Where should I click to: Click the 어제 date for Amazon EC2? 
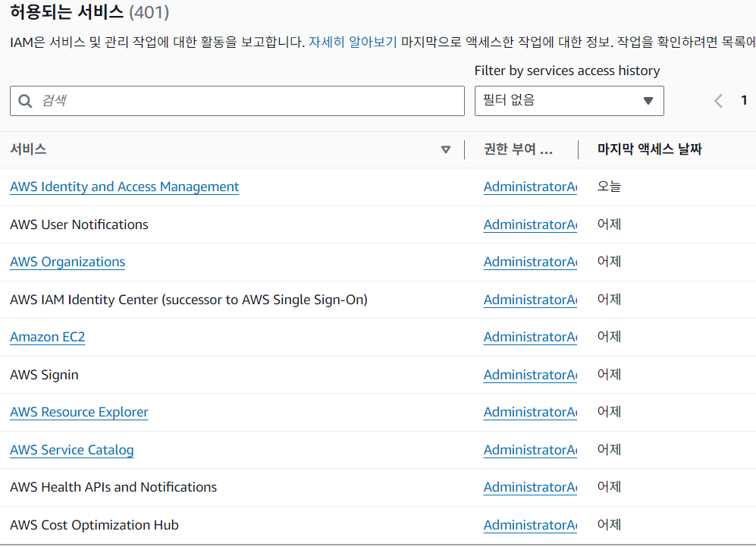coord(609,336)
